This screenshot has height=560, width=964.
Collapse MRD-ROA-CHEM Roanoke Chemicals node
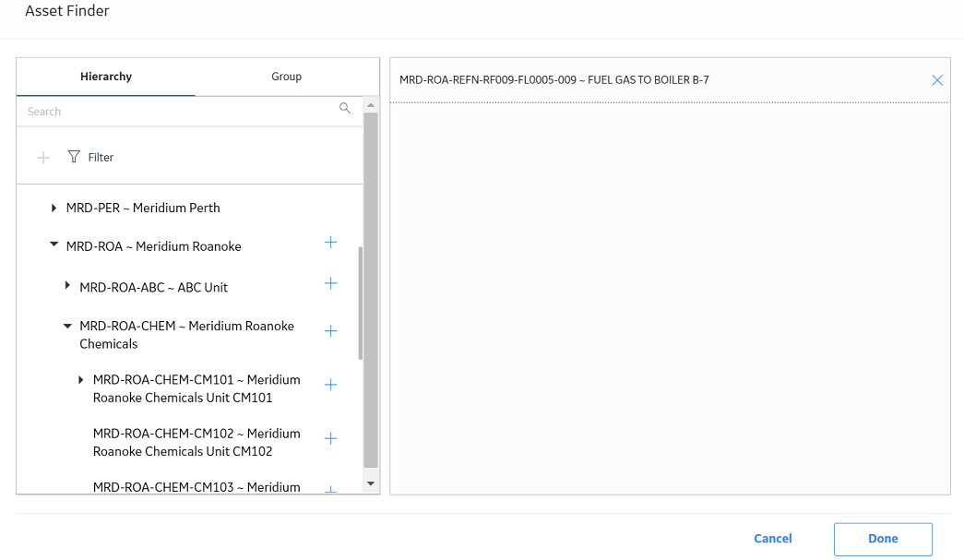point(67,326)
